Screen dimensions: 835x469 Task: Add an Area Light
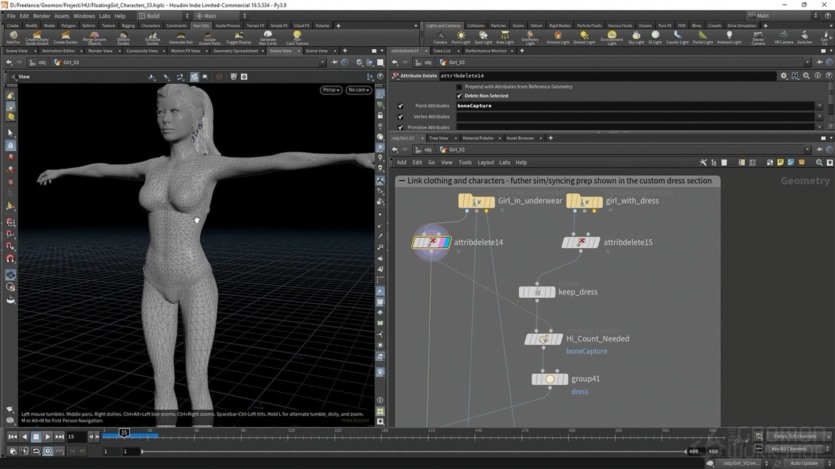pos(504,37)
